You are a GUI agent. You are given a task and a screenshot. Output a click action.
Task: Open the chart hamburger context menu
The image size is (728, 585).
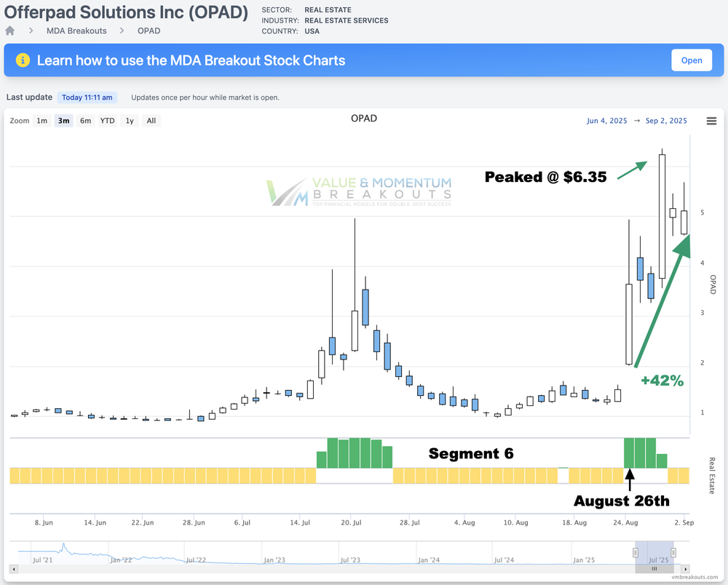click(711, 121)
